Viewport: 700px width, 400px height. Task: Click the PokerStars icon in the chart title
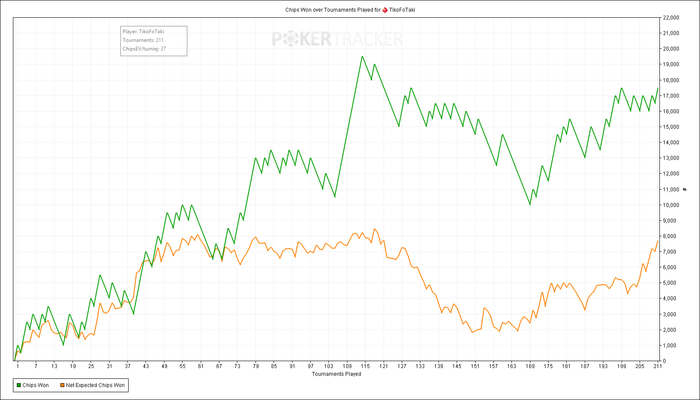pos(385,9)
